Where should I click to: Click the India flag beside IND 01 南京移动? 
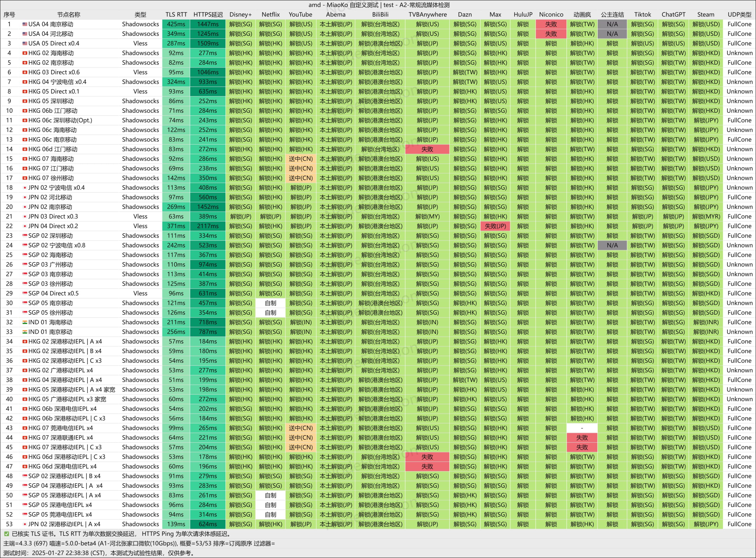[25, 332]
